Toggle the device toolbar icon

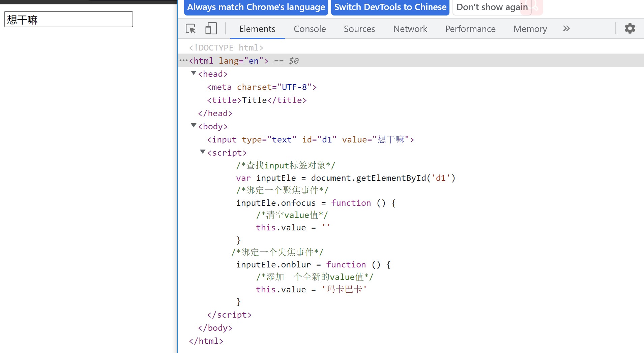pyautogui.click(x=211, y=29)
